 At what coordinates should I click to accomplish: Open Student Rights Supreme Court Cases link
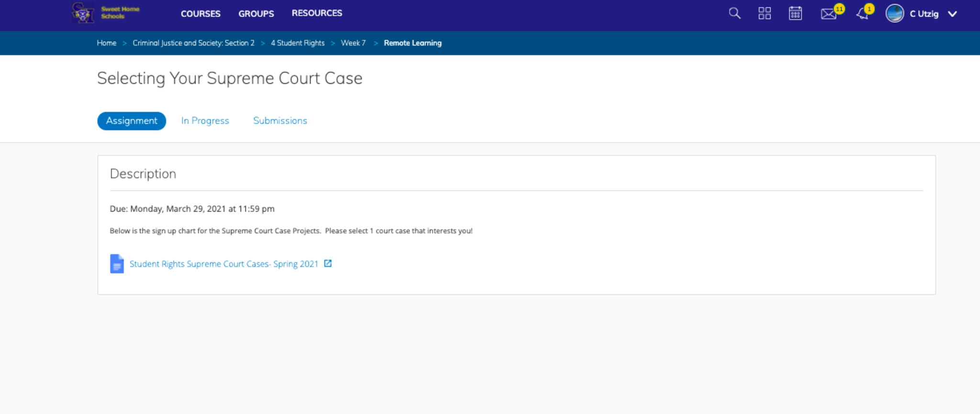click(x=223, y=264)
